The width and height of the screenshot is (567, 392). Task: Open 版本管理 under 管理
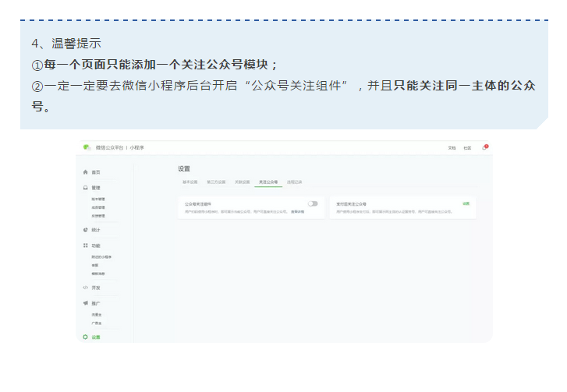coord(98,199)
